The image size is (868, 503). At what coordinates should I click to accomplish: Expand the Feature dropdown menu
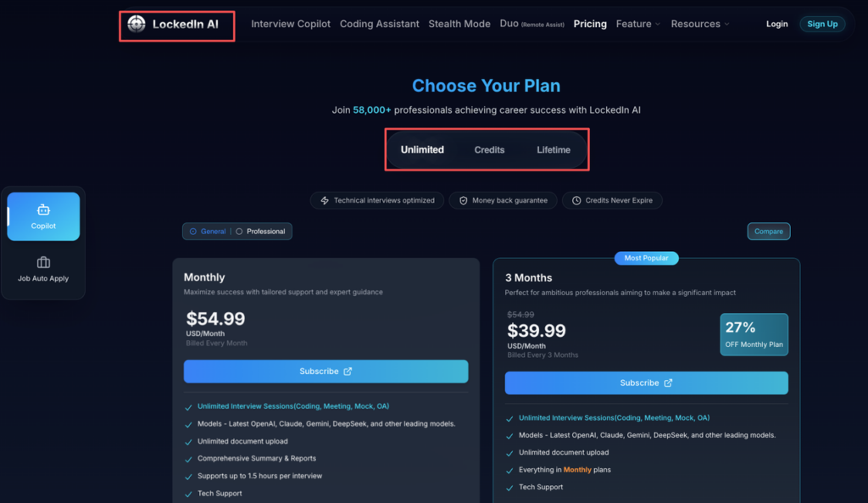point(637,24)
